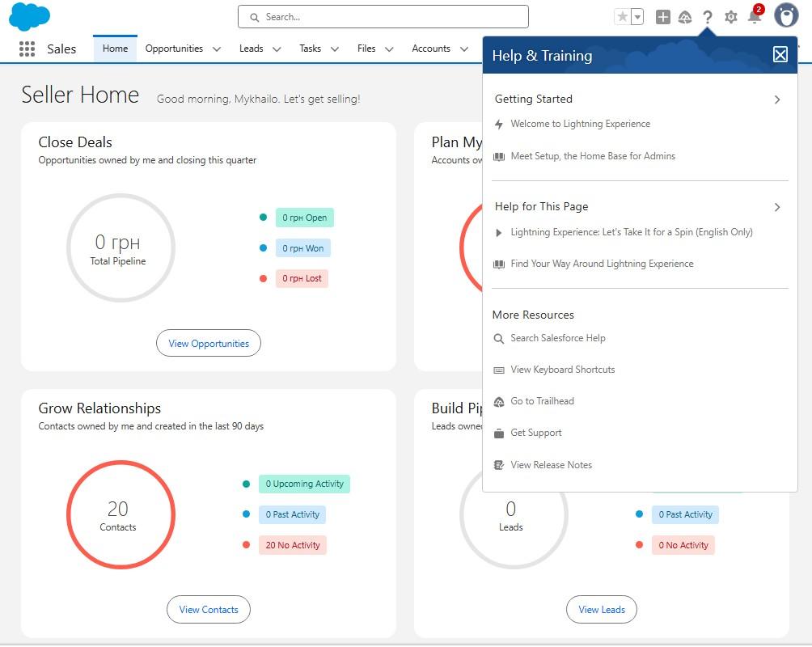The height and width of the screenshot is (647, 812).
Task: Click the Trailhead guidance icon in header
Action: (x=684, y=17)
